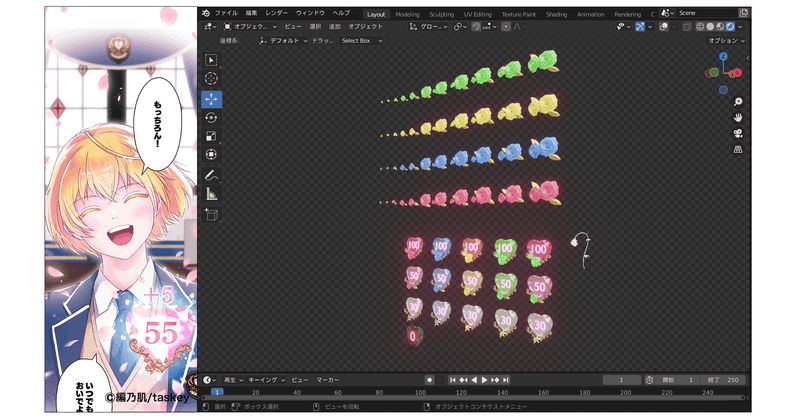Viewport: 800px width, 419px height.
Task: Switch to the Sculpting workspace tab
Action: coord(441,14)
